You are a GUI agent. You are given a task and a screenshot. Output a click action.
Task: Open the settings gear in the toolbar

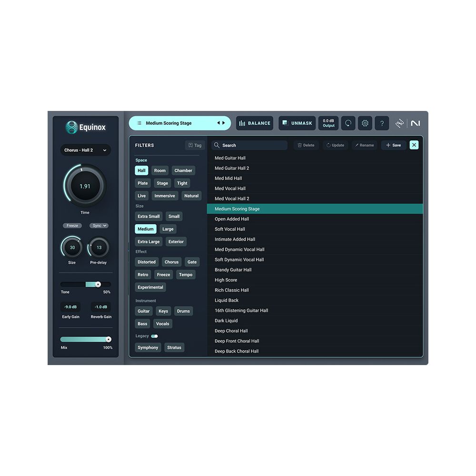(x=365, y=123)
